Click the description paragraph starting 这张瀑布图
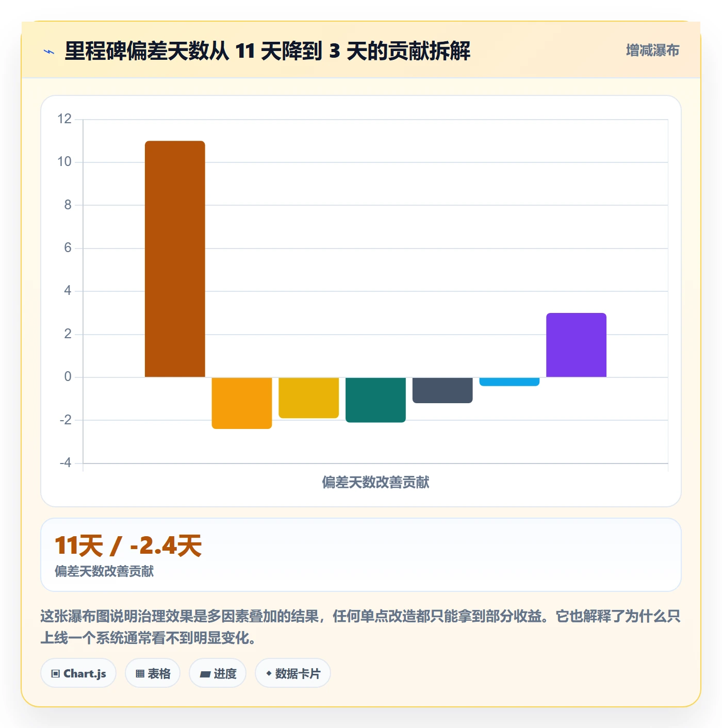 [360, 627]
